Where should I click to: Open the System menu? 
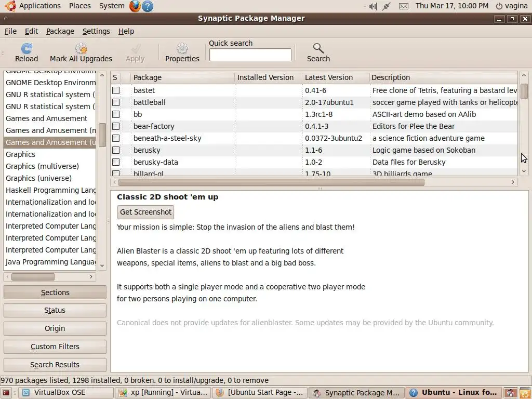point(112,6)
